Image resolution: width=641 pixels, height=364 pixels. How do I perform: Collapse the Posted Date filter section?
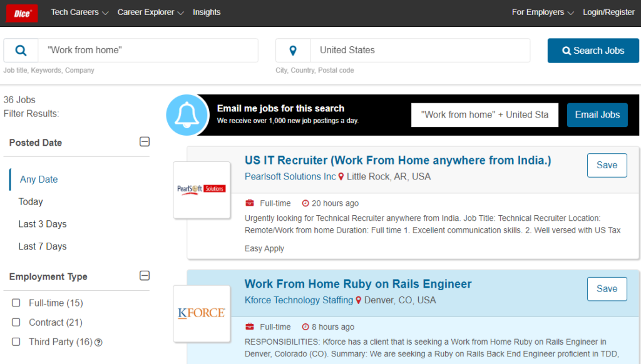click(x=145, y=142)
